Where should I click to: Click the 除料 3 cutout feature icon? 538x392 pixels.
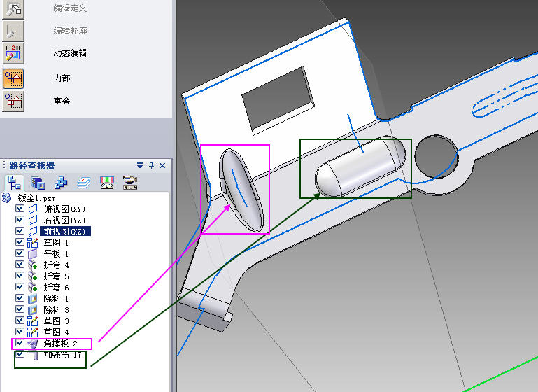tap(33, 310)
